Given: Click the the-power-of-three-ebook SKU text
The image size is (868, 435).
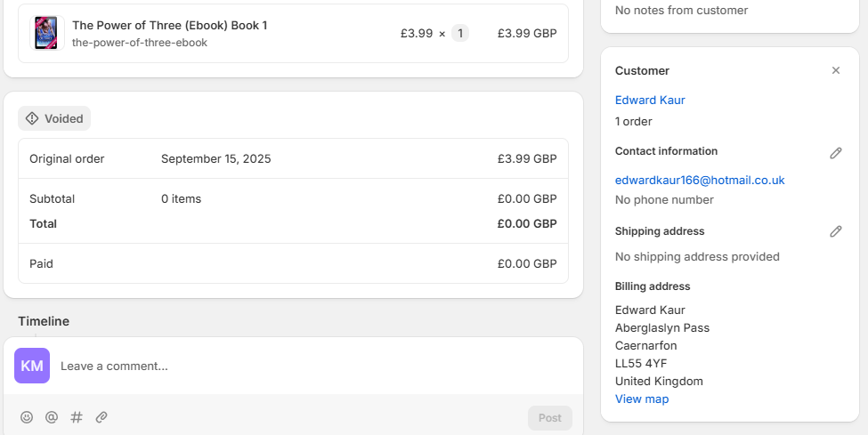Looking at the screenshot, I should pos(140,43).
